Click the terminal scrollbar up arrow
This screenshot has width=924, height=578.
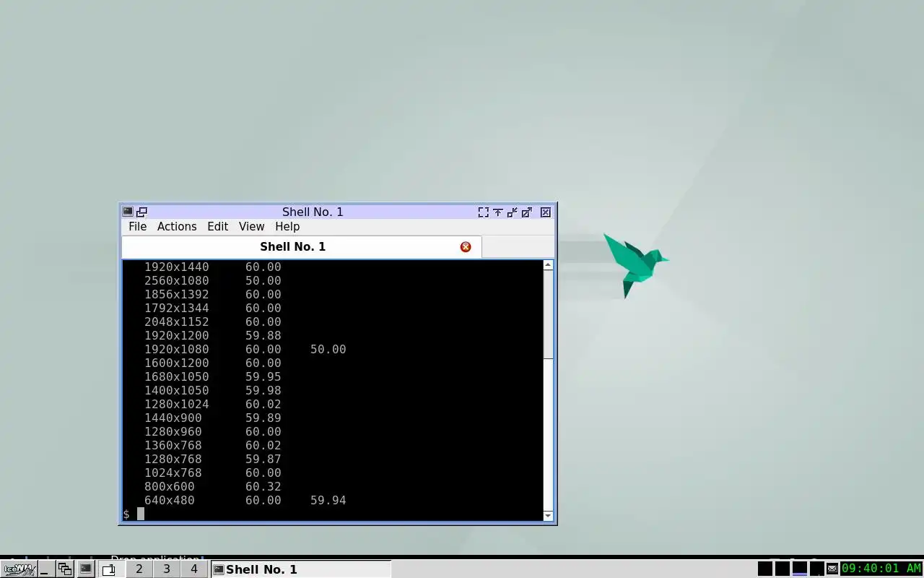(548, 265)
